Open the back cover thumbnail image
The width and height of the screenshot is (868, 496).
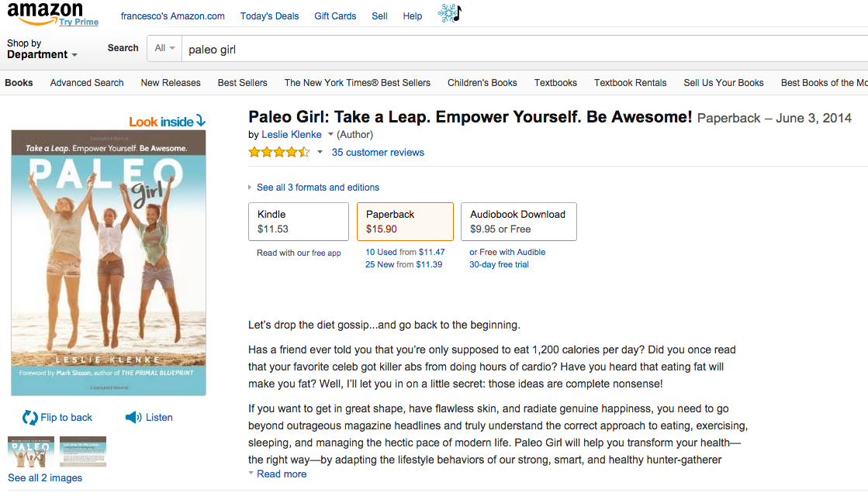coord(83,452)
